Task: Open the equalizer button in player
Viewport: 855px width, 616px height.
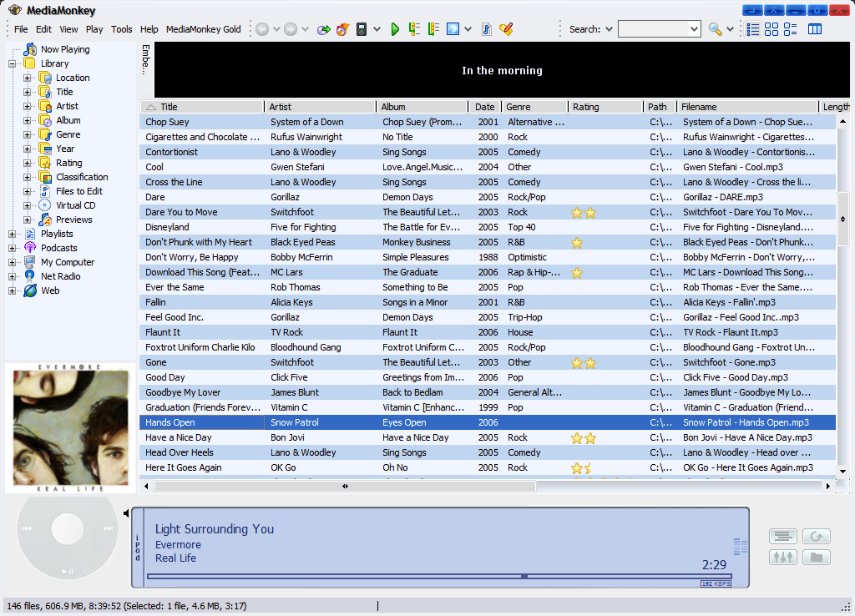Action: click(x=783, y=558)
